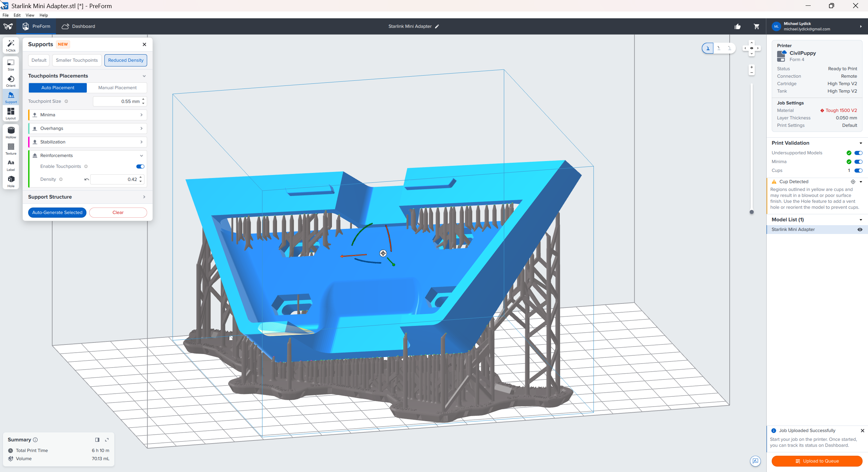868x472 pixels.
Task: Expand the Minima touchpoint section
Action: click(x=88, y=115)
